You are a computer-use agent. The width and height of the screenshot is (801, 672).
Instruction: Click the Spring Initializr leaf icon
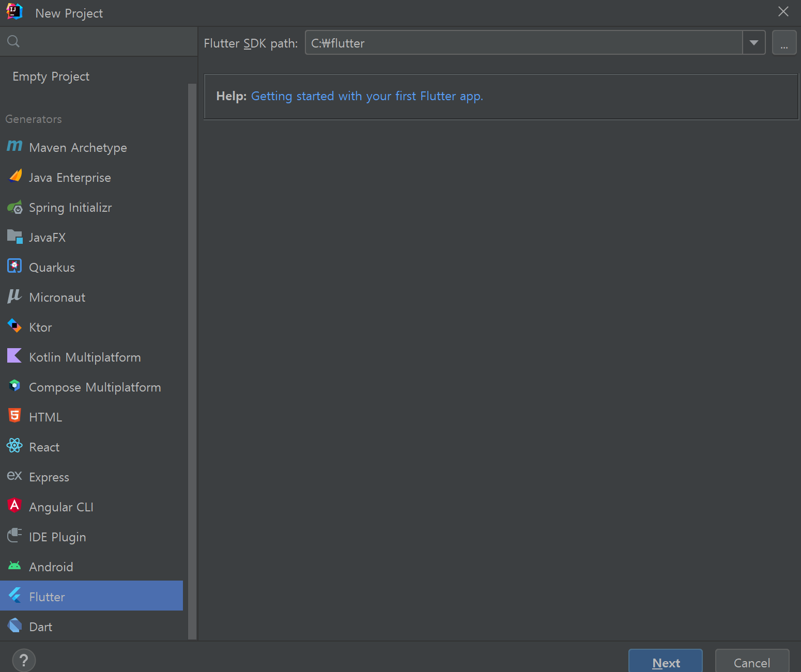tap(14, 207)
